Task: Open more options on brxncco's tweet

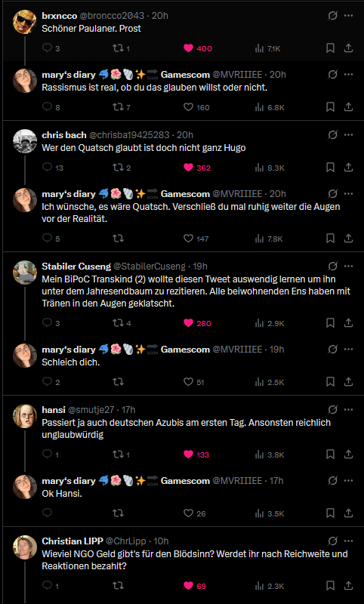Action: click(349, 16)
